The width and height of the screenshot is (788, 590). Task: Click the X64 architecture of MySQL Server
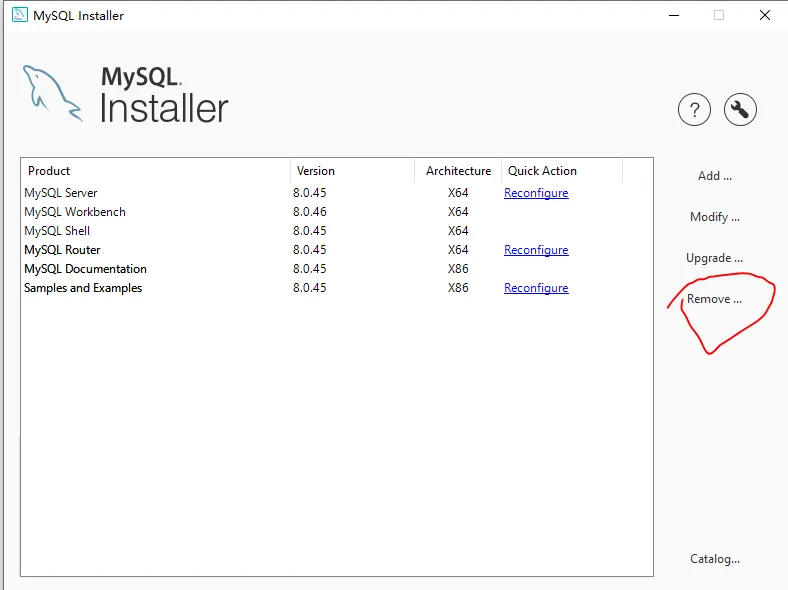pos(458,193)
